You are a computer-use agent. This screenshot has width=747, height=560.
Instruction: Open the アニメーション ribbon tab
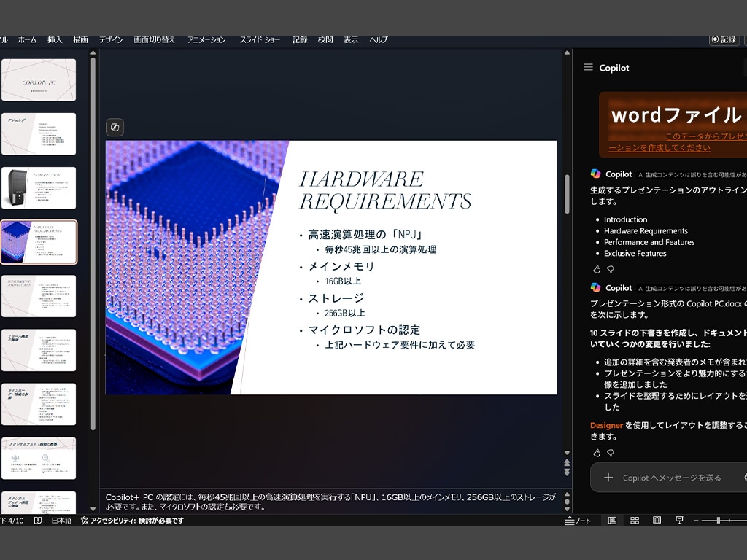(206, 39)
